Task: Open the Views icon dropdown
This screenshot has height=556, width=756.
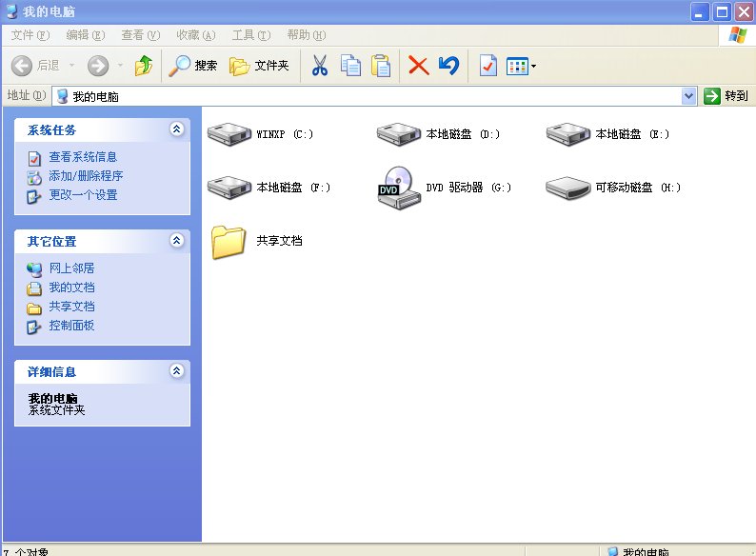Action: [521, 66]
